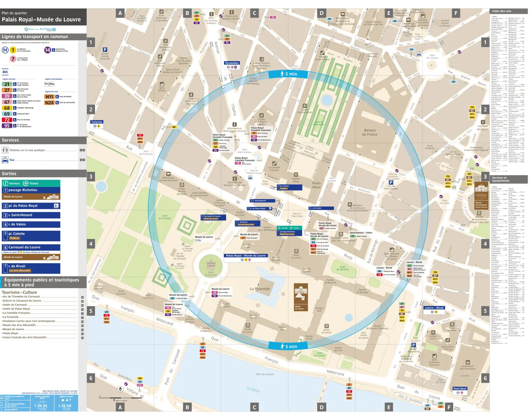The image size is (530, 420).
Task: Click the 'Banque de France' map label
Action: [370, 133]
